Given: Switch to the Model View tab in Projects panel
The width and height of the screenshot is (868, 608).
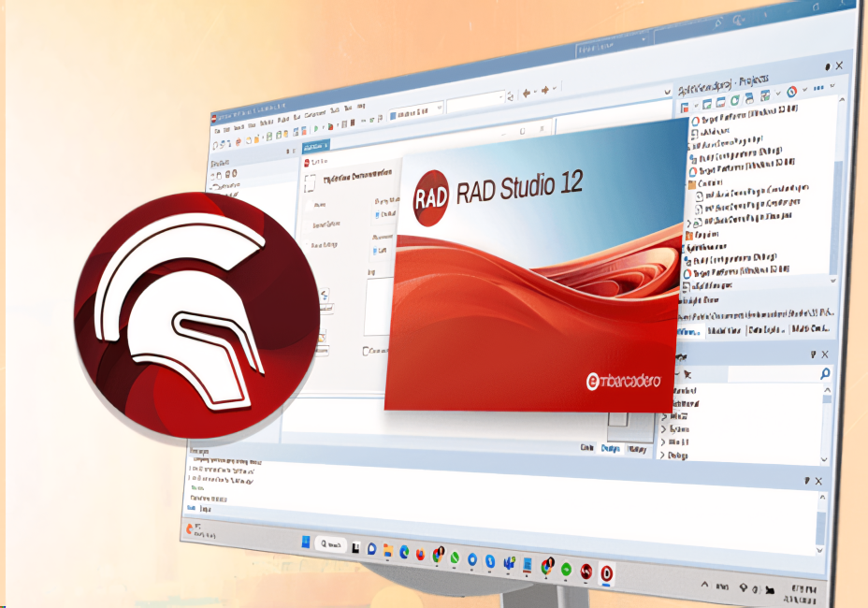Looking at the screenshot, I should (x=724, y=330).
